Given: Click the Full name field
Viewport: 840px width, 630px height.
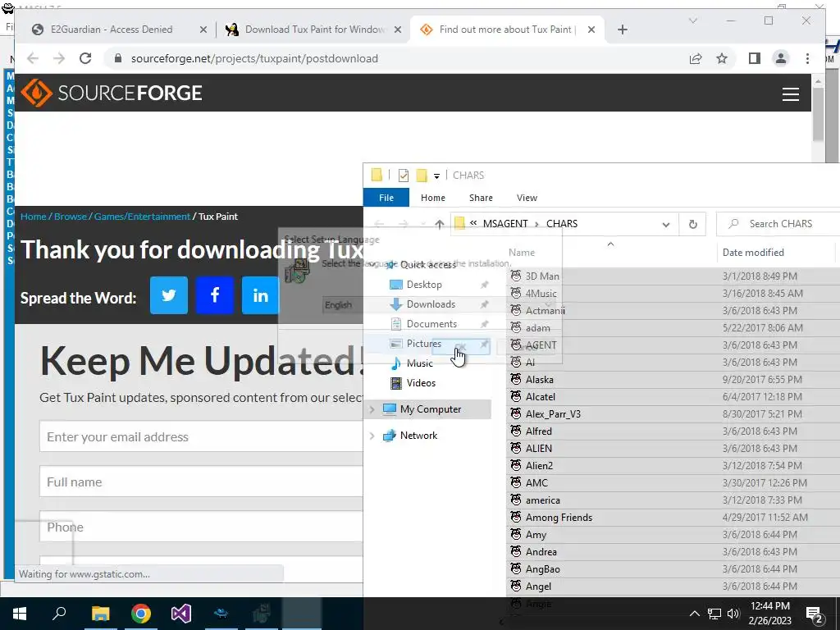Looking at the screenshot, I should point(202,482).
